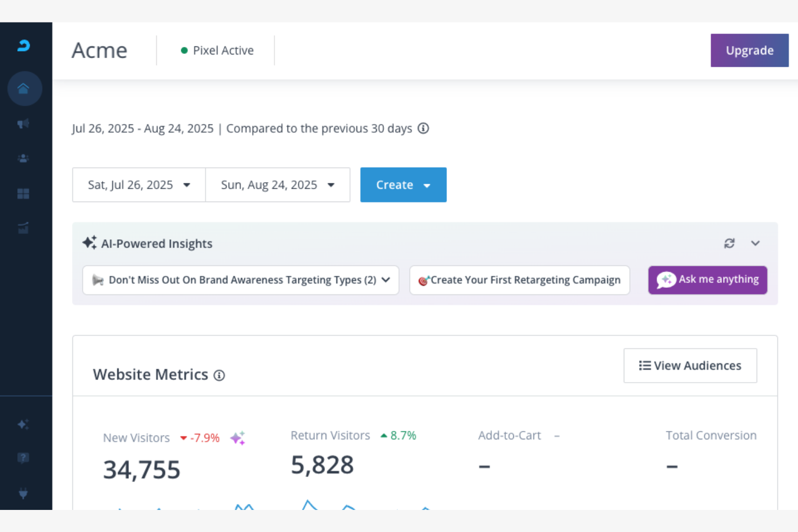This screenshot has width=798, height=532.
Task: Open the Campaigns megaphone icon
Action: click(x=23, y=123)
